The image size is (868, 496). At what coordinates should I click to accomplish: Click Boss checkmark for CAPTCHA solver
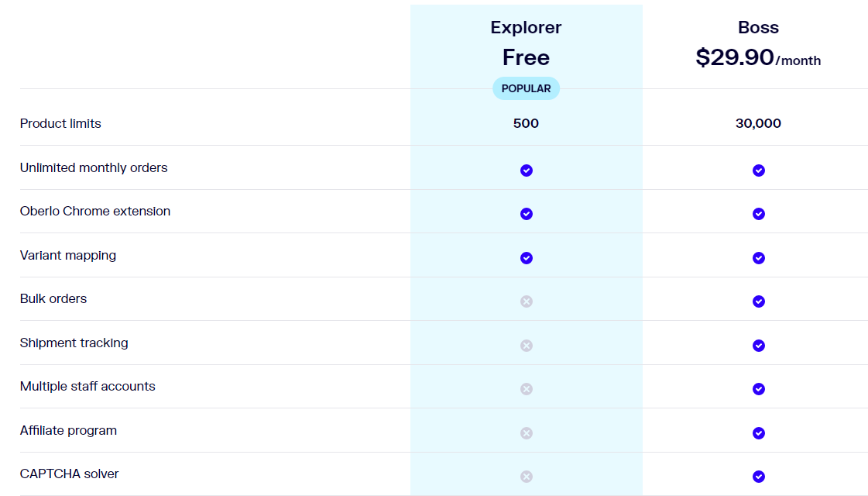click(x=759, y=477)
